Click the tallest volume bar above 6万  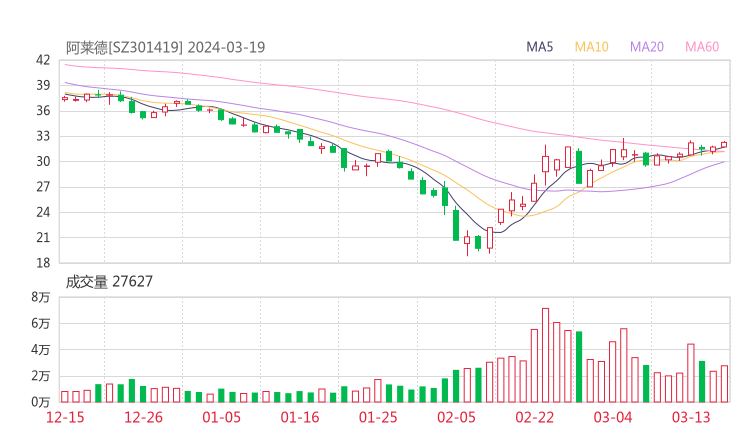[546, 355]
